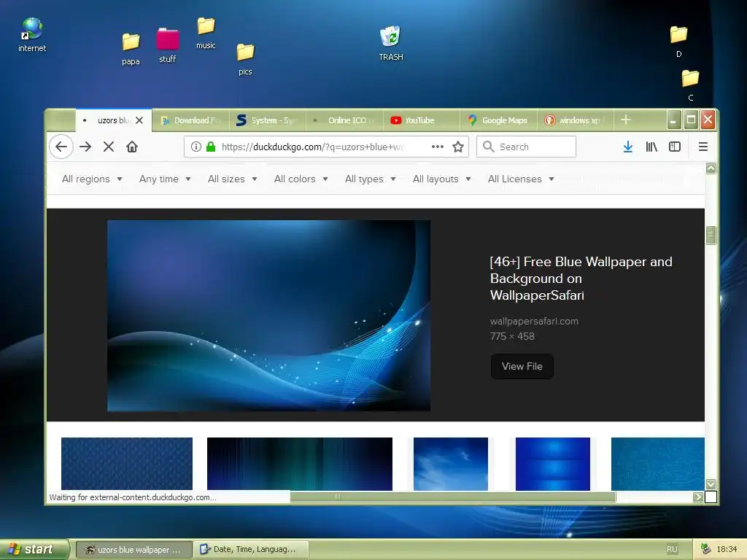This screenshot has width=747, height=560.
Task: Open the browser home page icon
Action: click(x=132, y=147)
